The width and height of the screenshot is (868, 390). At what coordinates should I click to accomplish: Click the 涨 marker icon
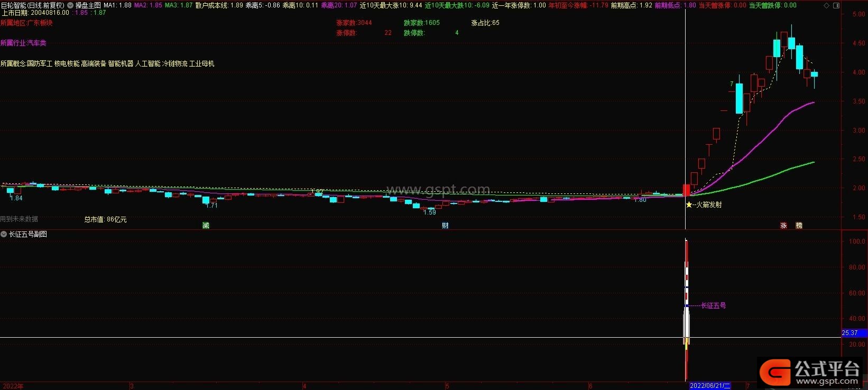coord(783,226)
